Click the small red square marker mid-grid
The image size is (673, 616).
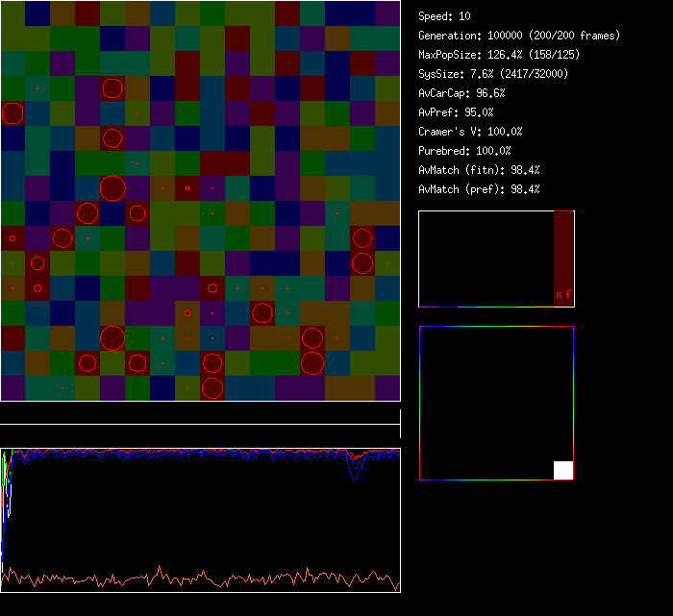point(187,188)
